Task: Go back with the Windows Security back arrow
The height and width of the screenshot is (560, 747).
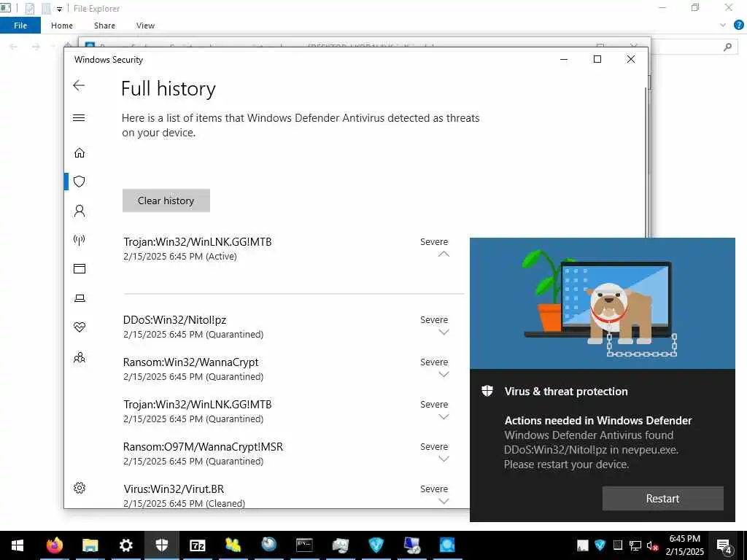Action: point(79,86)
